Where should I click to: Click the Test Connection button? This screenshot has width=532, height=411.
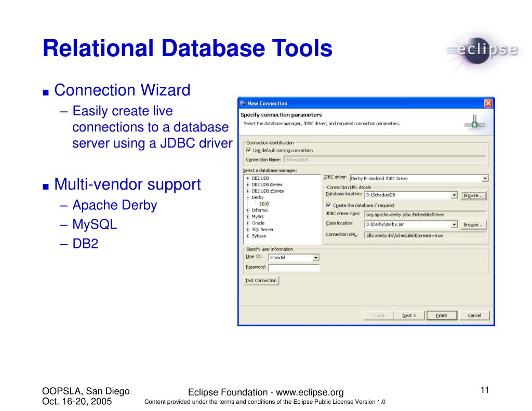tap(261, 281)
